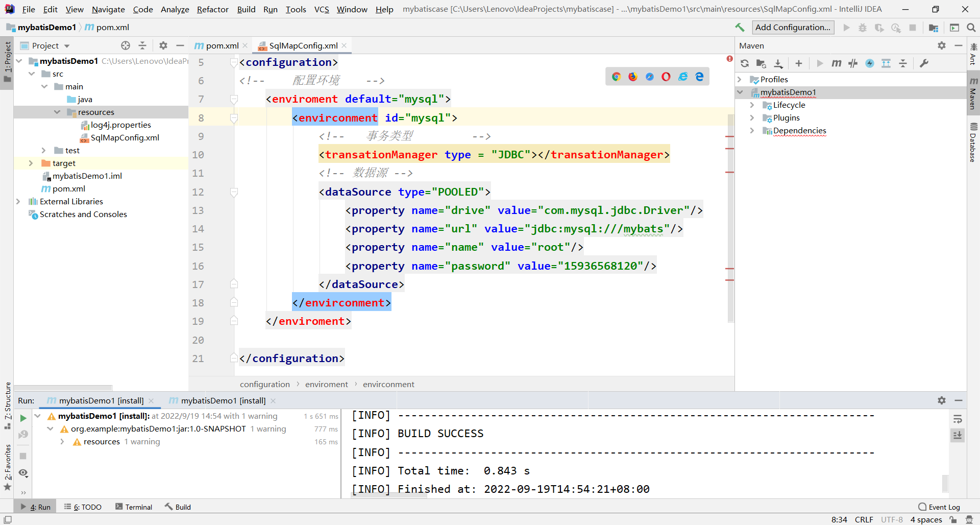Click UTF-8 encoding in status bar
This screenshot has width=980, height=525.
[x=892, y=519]
